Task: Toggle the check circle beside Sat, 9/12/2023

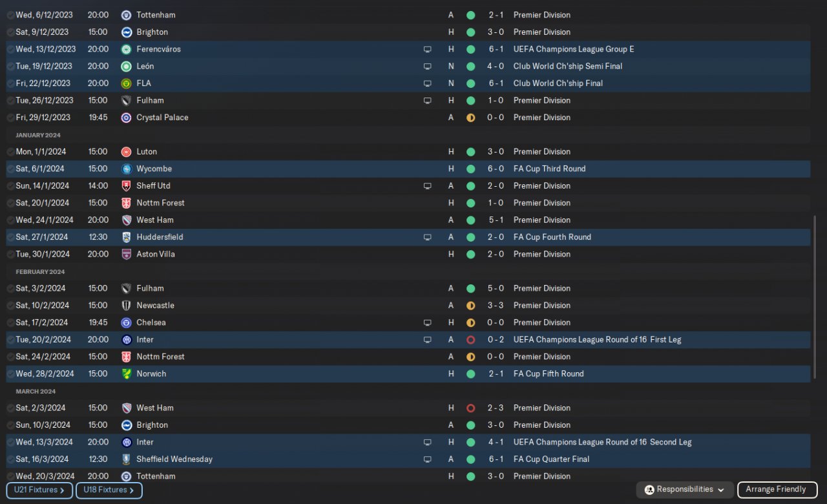Action: click(10, 32)
